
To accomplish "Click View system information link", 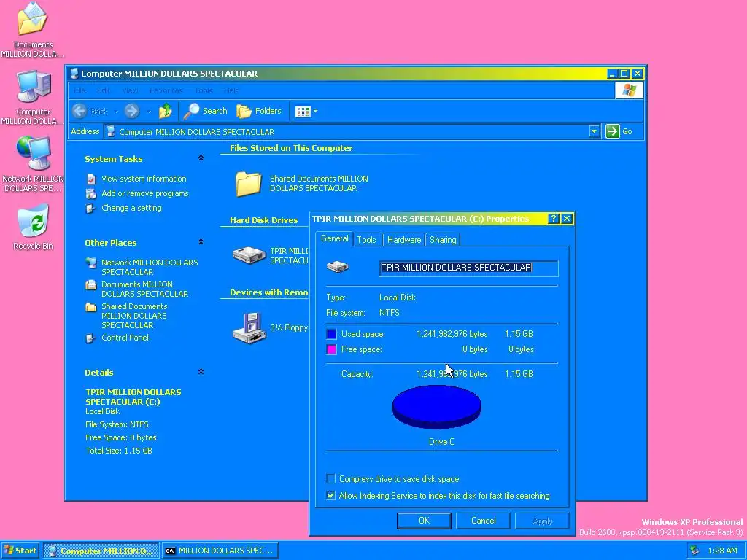I will pyautogui.click(x=144, y=179).
